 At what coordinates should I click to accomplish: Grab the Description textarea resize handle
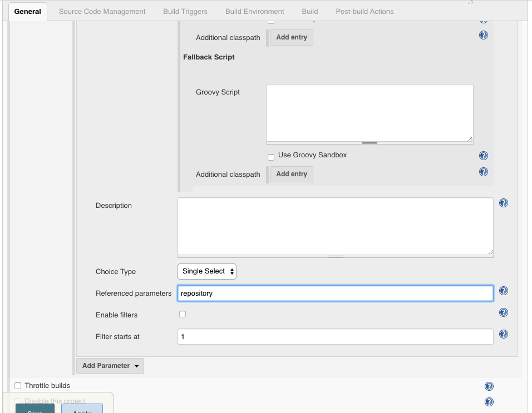click(x=336, y=256)
